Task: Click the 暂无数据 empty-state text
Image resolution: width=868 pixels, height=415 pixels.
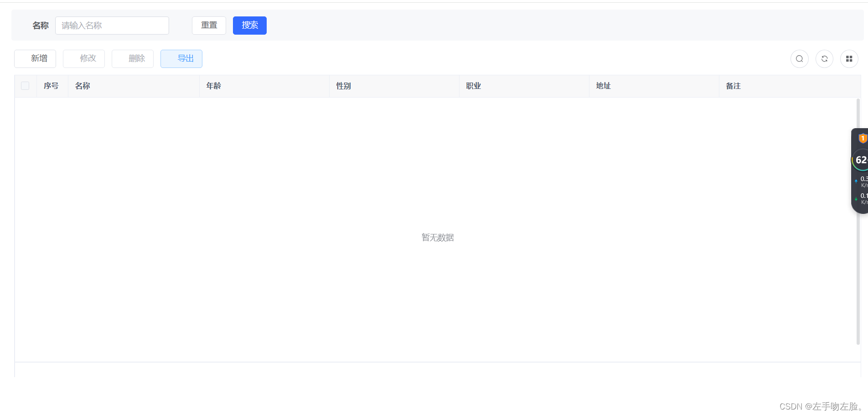Action: coord(438,238)
